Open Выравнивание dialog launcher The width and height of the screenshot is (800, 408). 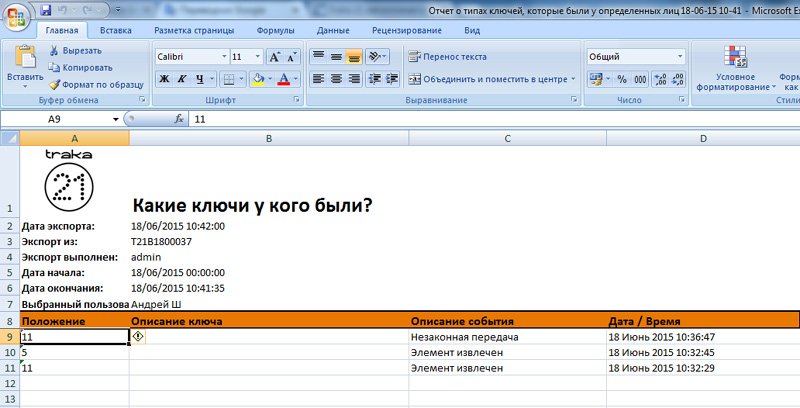click(x=574, y=100)
